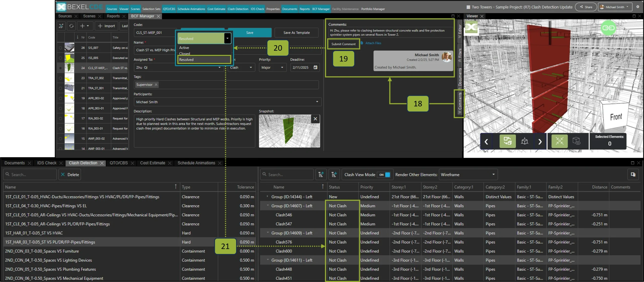The image size is (644, 282).
Task: Click the Attach Files link
Action: coord(373,43)
